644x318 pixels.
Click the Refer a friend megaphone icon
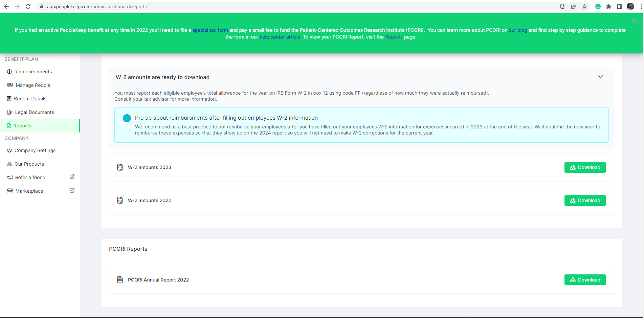[10, 177]
